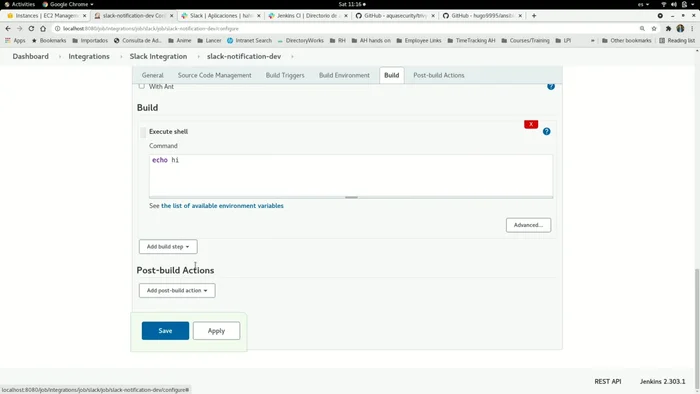This screenshot has height=394, width=700.
Task: Expand breadcrumb arrow after Dashboard
Action: 60,57
